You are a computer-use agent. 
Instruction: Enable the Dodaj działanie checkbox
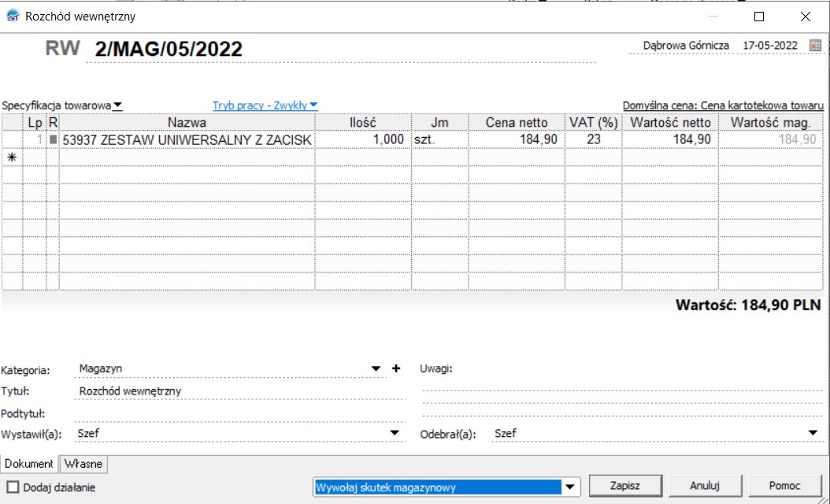[x=13, y=487]
